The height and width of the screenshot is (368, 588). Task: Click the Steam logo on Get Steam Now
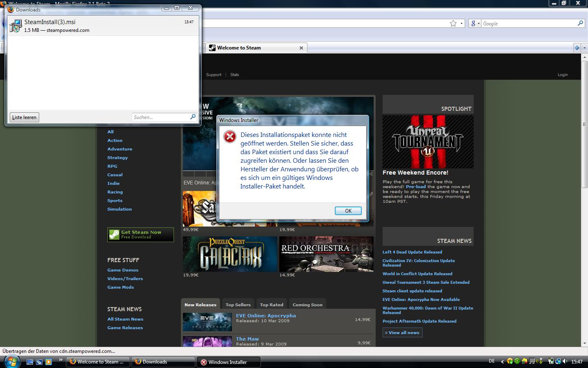[114, 234]
